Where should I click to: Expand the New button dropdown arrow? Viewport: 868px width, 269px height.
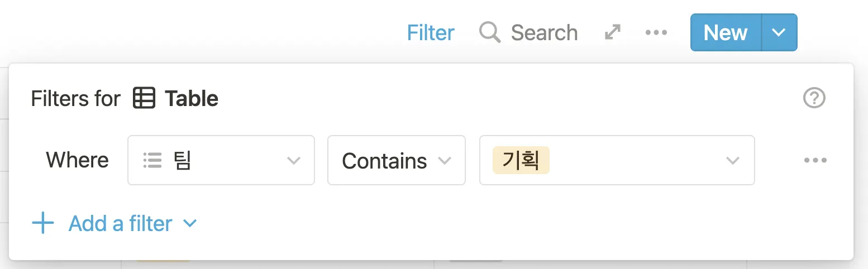[x=779, y=32]
